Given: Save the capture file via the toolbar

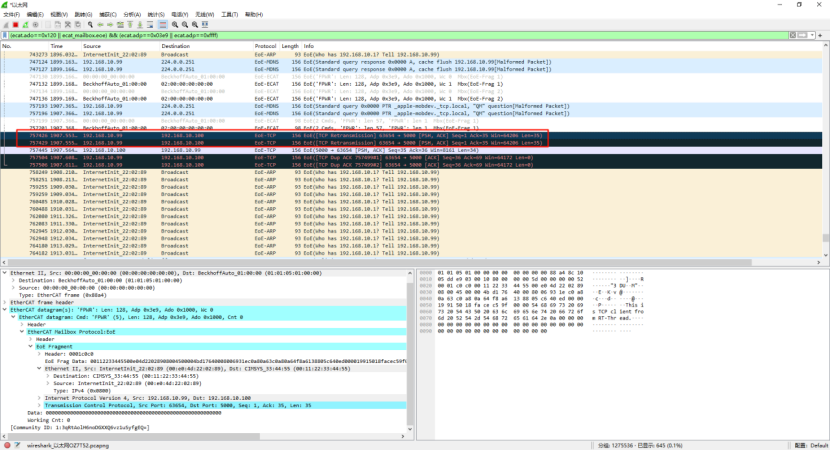Looking at the screenshot, I should pos(58,24).
